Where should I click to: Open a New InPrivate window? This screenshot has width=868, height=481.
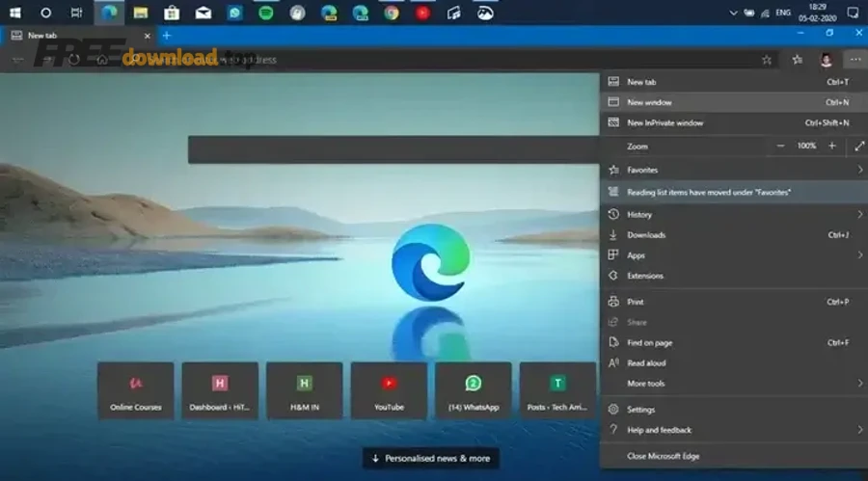point(734,122)
